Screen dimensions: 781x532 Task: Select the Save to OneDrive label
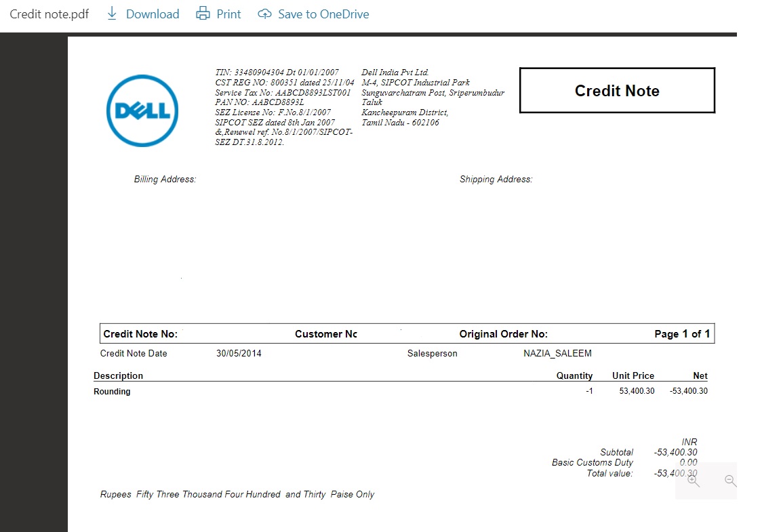click(x=323, y=14)
